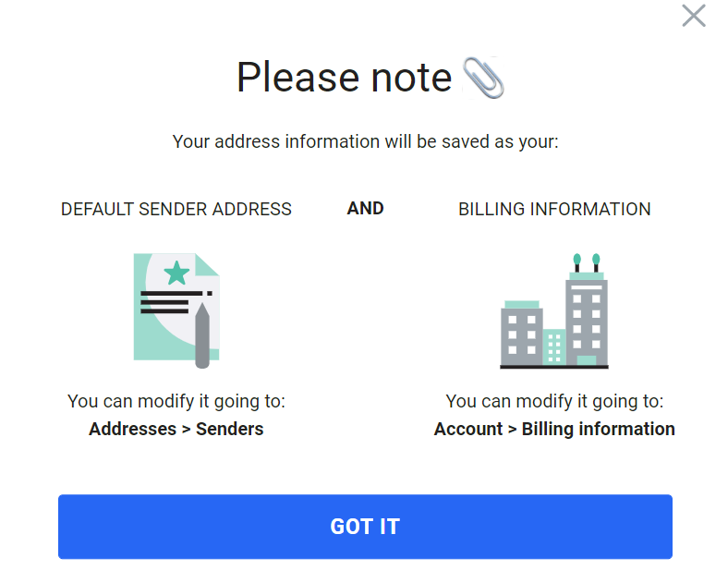Select the BILLING INFORMATION heading

click(554, 210)
